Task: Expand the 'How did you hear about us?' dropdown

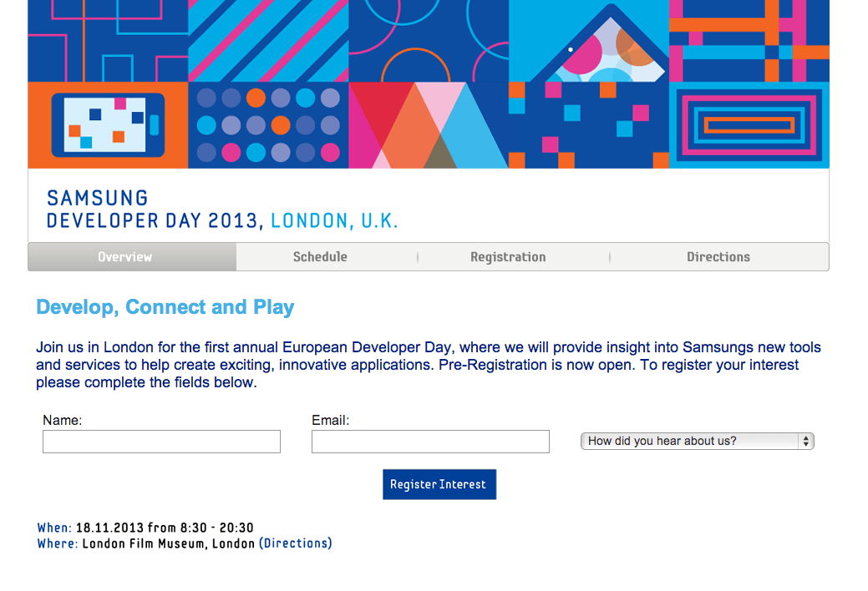Action: 698,441
